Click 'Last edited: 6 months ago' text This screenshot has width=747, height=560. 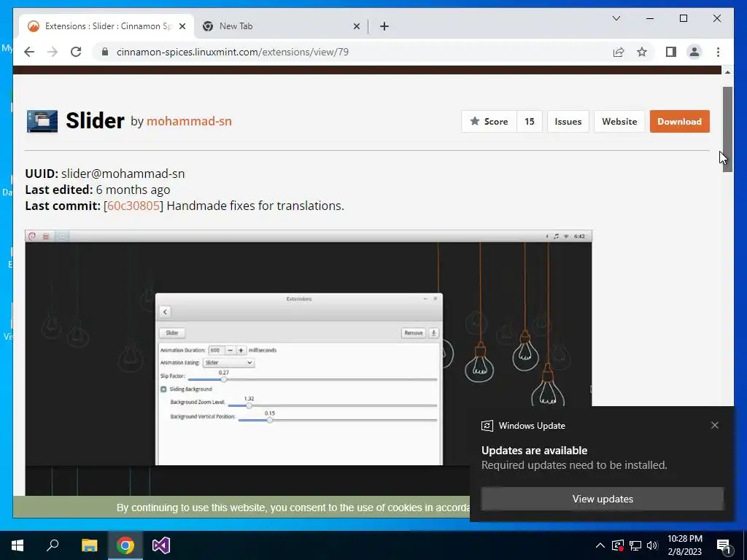tap(98, 190)
